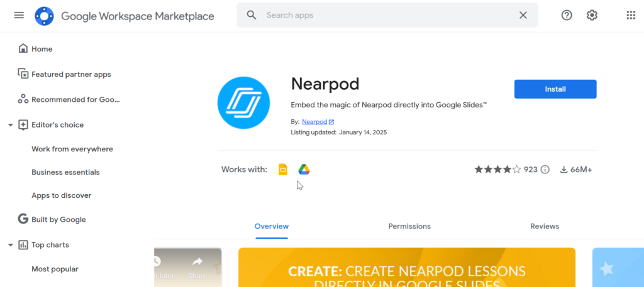The height and width of the screenshot is (287, 644).
Task: Click the rating info icon
Action: 545,170
